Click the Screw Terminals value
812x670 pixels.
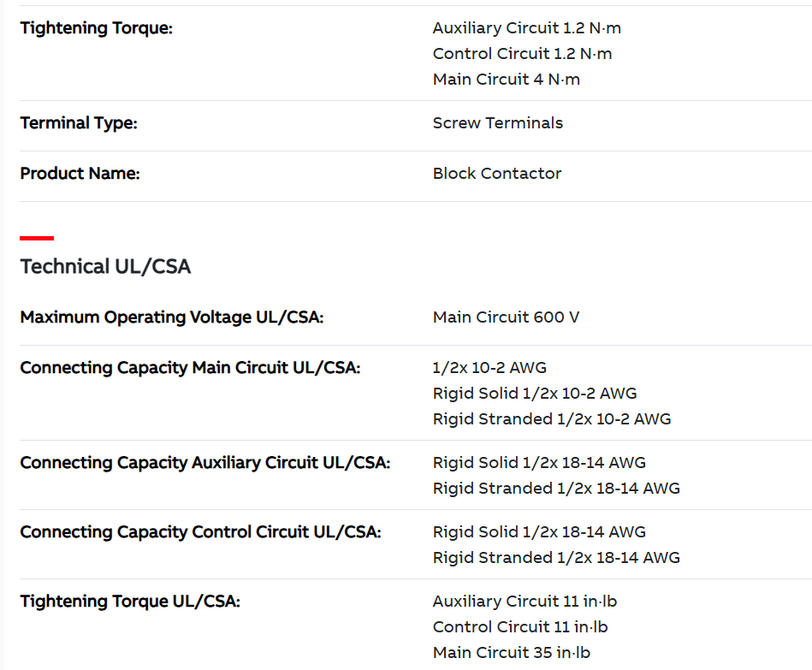click(498, 123)
